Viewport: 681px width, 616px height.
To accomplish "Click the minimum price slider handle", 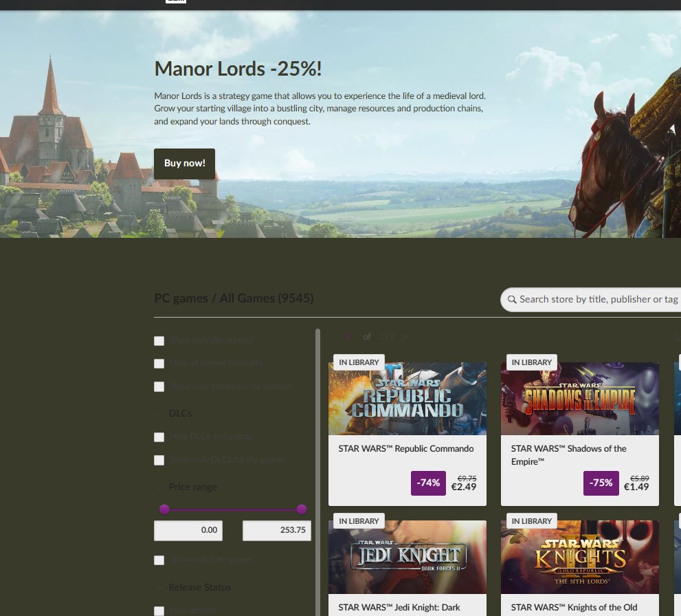I will [164, 509].
